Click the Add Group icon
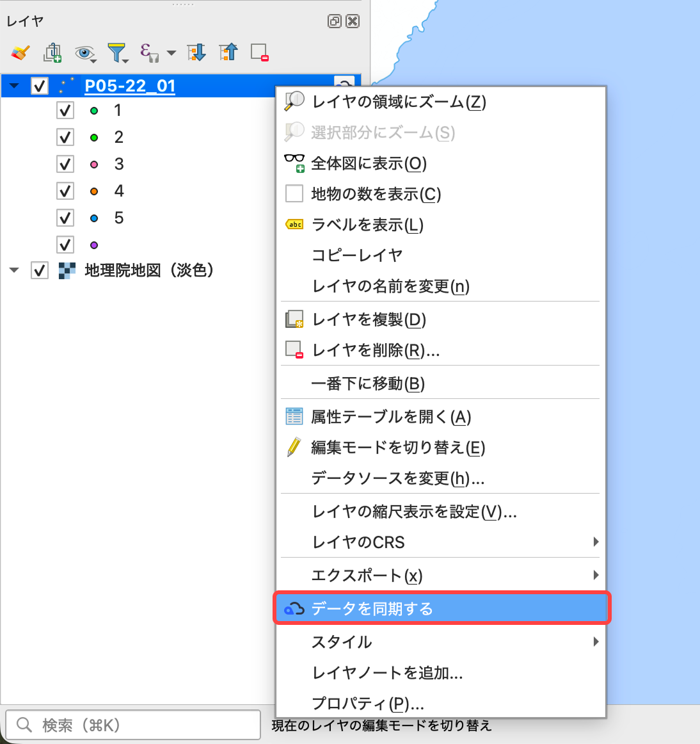Screen dimensions: 700x744 pyautogui.click(x=52, y=53)
